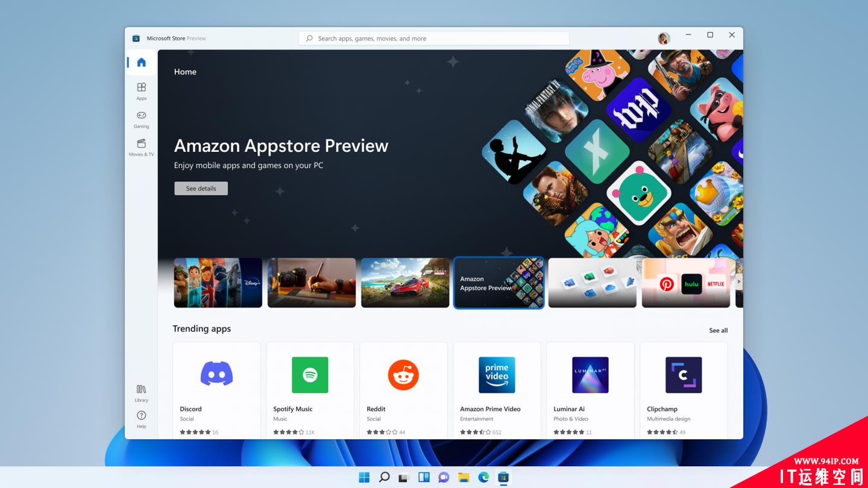Screen dimensions: 868x488
Task: Select the Amazon Appstore Preview thumbnail
Action: 499,283
